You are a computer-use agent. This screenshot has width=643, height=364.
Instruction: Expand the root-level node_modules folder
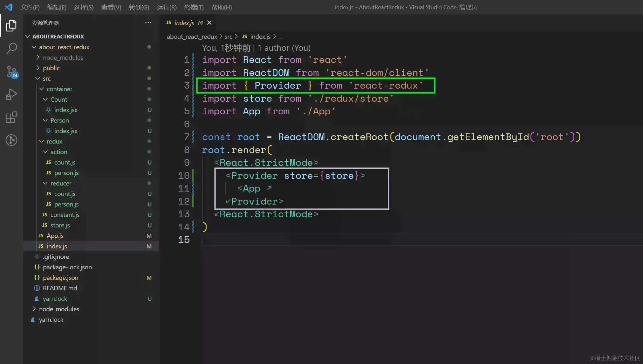[34, 309]
